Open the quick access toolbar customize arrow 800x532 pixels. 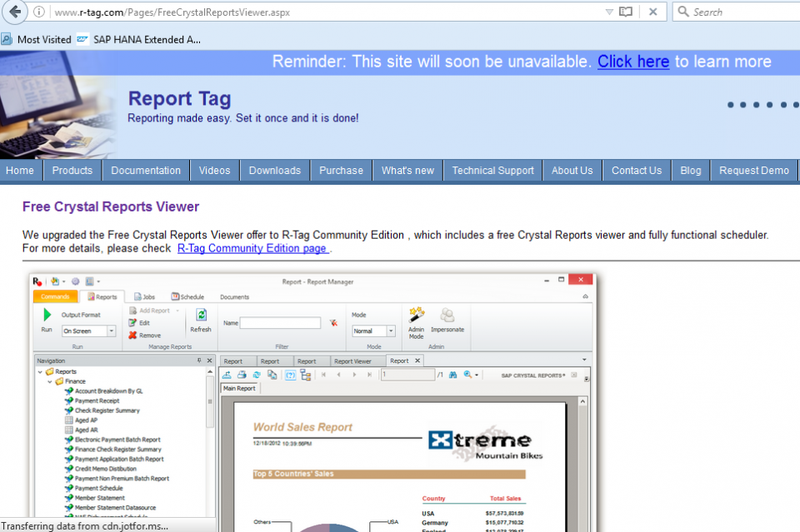click(x=98, y=281)
